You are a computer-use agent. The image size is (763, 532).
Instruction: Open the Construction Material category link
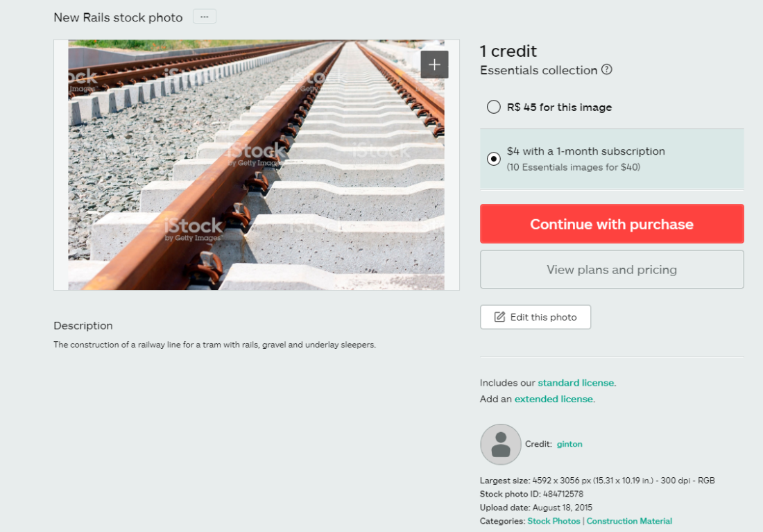[x=629, y=521]
